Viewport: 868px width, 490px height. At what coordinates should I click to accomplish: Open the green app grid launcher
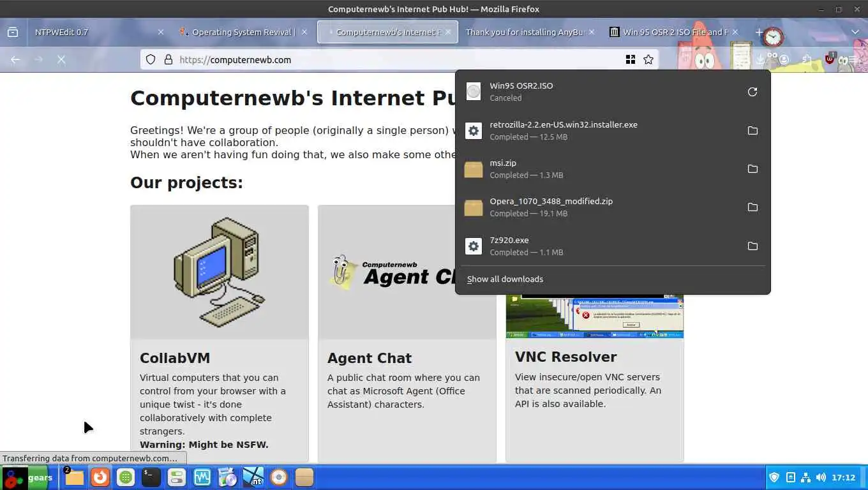126,477
